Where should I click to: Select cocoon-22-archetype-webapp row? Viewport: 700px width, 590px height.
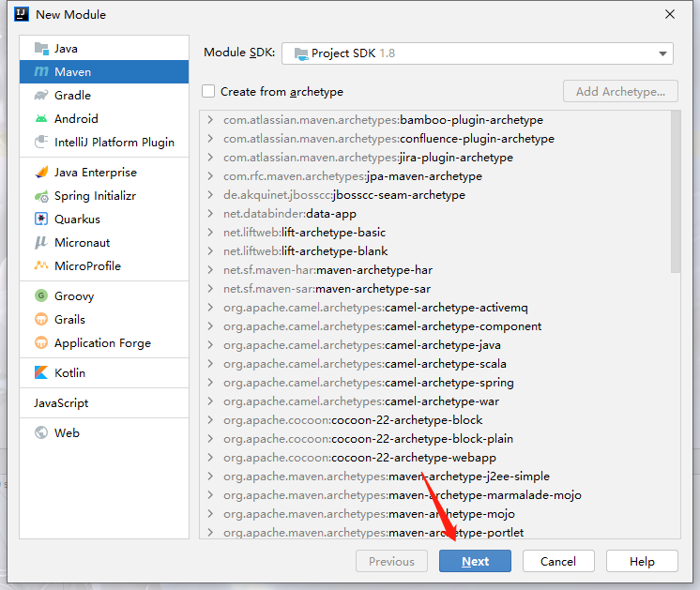(x=435, y=457)
